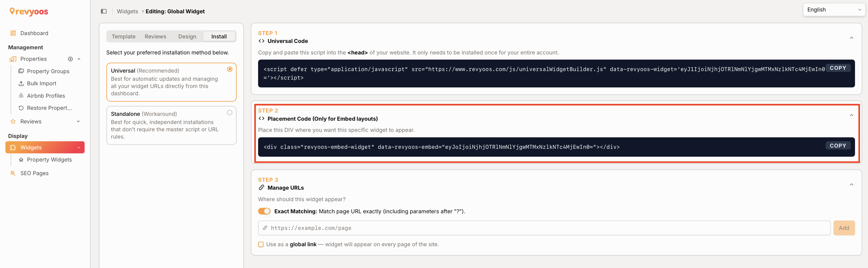This screenshot has height=268, width=868.
Task: Add a property with the plus icon
Action: (x=70, y=59)
